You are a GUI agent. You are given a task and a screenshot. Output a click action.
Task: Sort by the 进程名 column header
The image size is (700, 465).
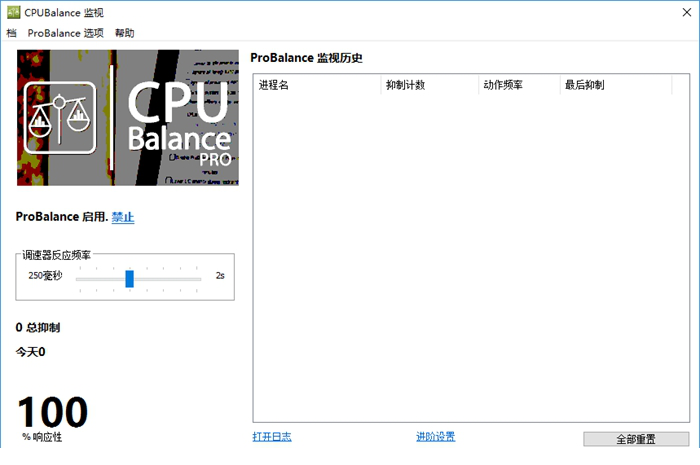coord(317,85)
